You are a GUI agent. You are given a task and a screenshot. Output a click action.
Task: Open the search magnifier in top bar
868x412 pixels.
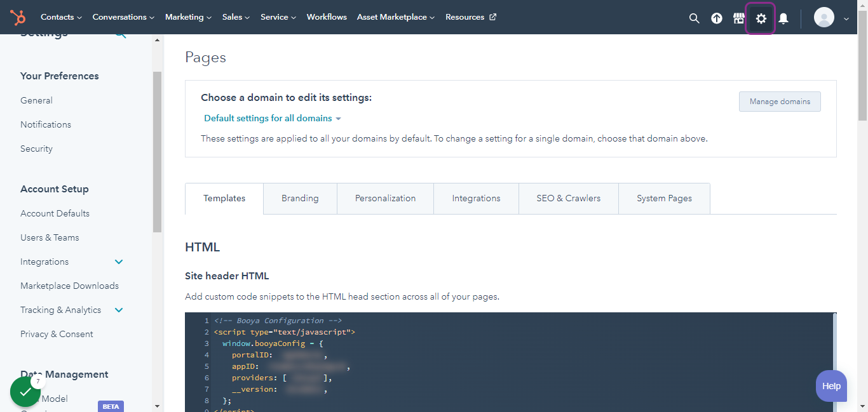[x=694, y=18]
